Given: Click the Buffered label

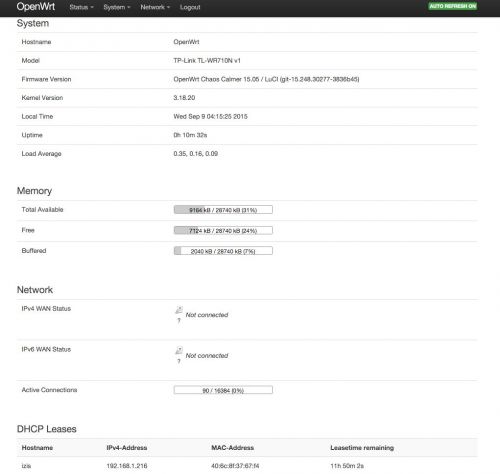Looking at the screenshot, I should pos(34,251).
